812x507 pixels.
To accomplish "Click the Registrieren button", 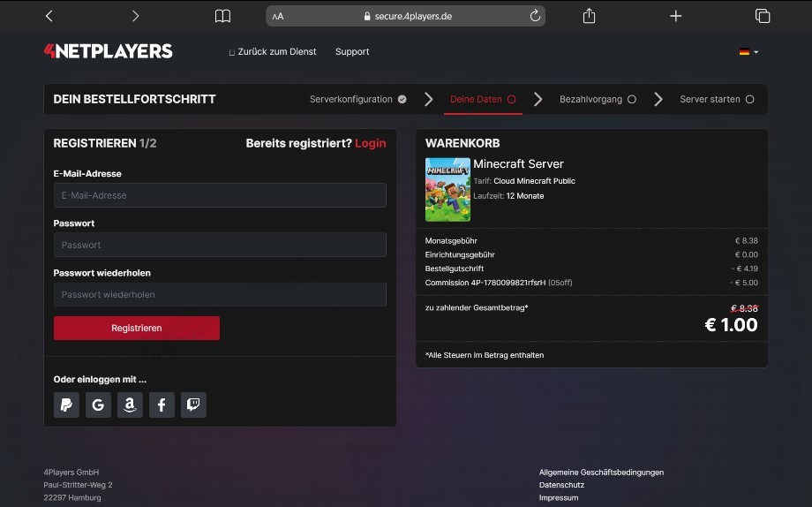I will [137, 329].
